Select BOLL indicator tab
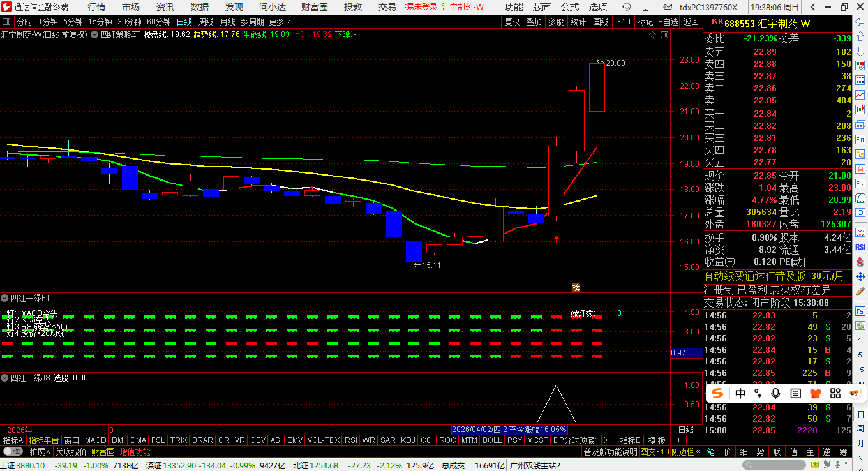868x471 pixels. 492,440
